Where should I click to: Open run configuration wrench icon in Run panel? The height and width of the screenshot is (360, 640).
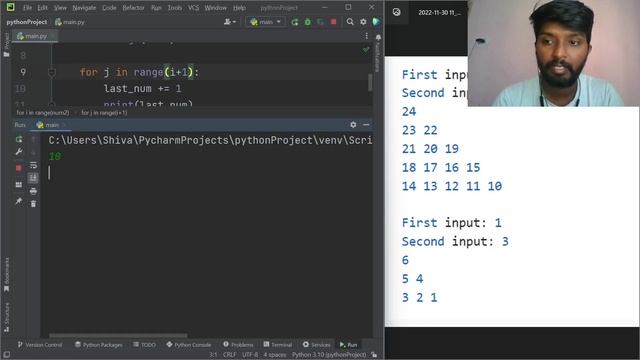tap(19, 152)
